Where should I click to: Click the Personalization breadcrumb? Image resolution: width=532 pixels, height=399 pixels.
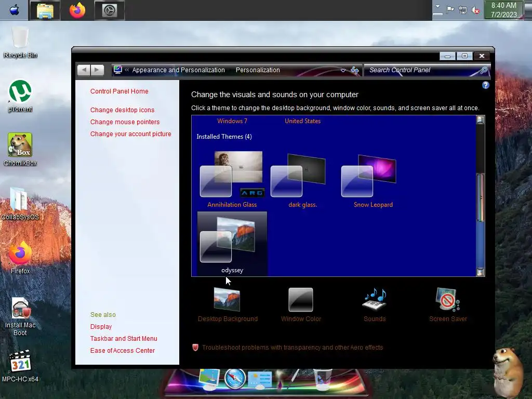point(258,70)
